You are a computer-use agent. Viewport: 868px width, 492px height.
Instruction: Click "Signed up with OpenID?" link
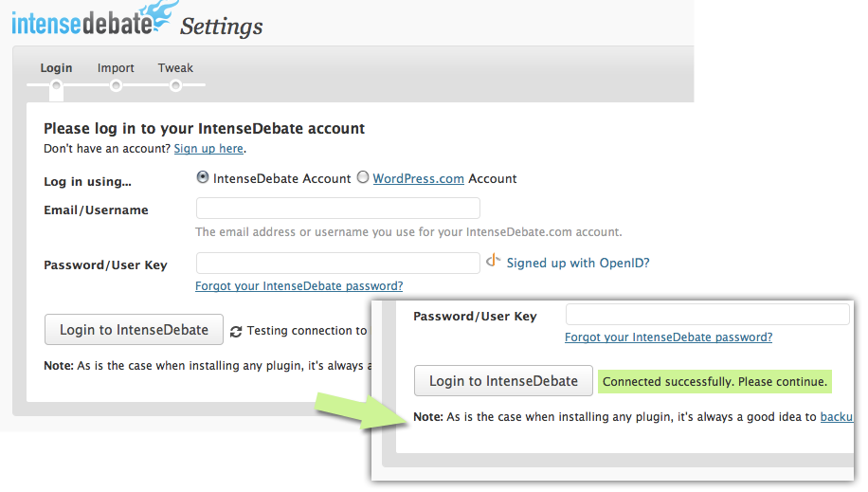pos(578,263)
